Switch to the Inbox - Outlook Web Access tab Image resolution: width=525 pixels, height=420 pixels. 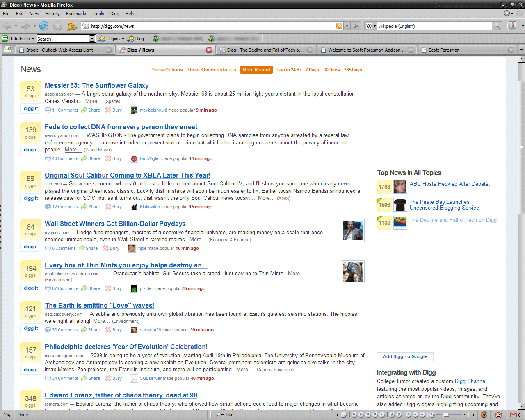(59, 50)
